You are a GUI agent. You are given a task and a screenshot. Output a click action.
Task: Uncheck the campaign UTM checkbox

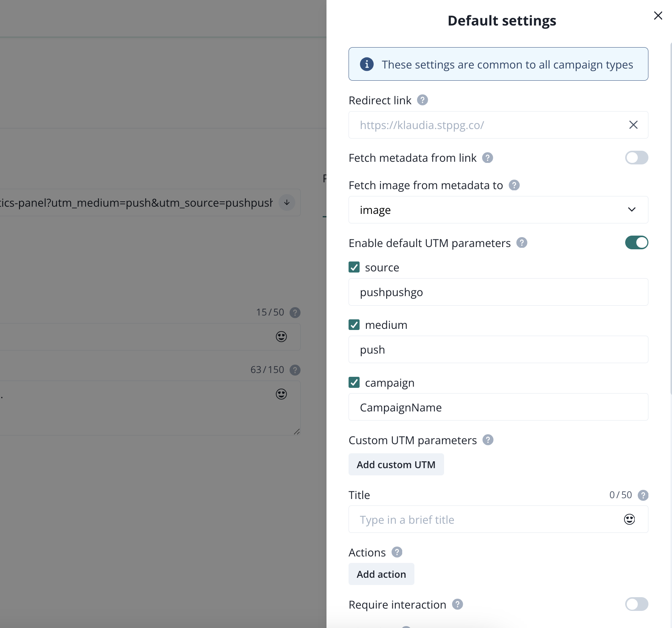tap(354, 383)
